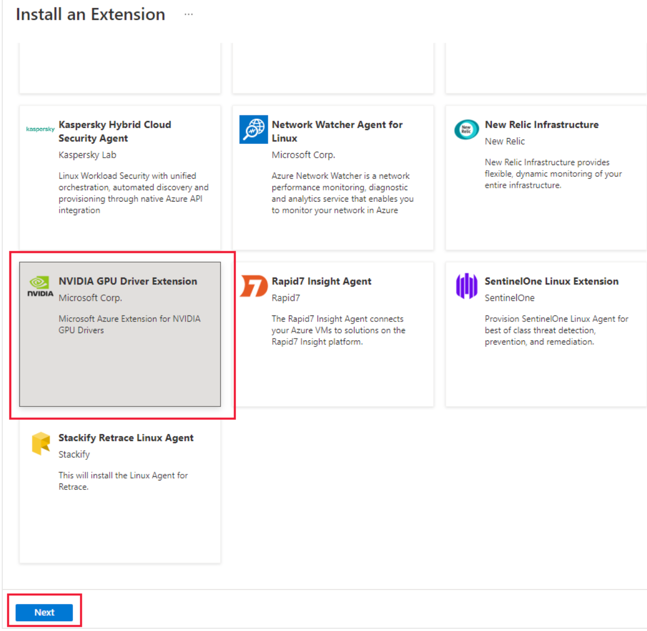Select the Rapid7 Insight Agent title
Image resolution: width=647 pixels, height=631 pixels.
[x=321, y=281]
